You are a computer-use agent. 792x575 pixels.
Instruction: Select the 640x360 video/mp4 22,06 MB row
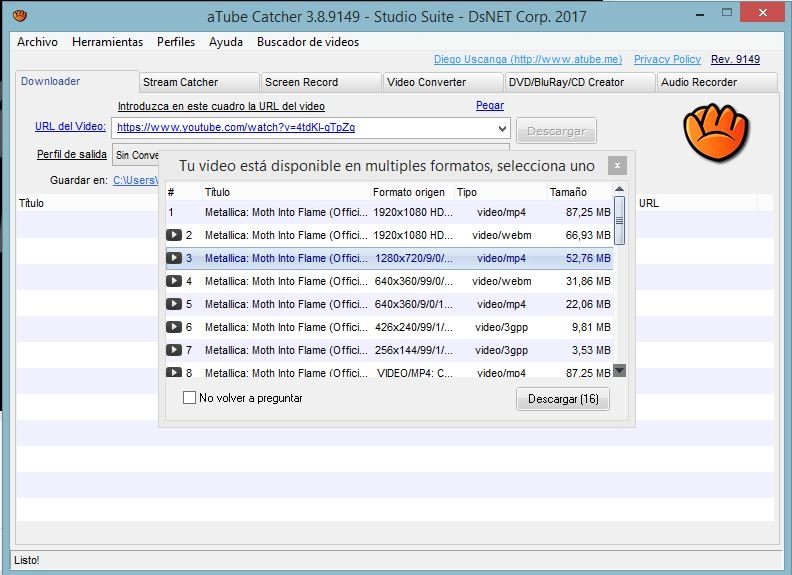pyautogui.click(x=389, y=304)
